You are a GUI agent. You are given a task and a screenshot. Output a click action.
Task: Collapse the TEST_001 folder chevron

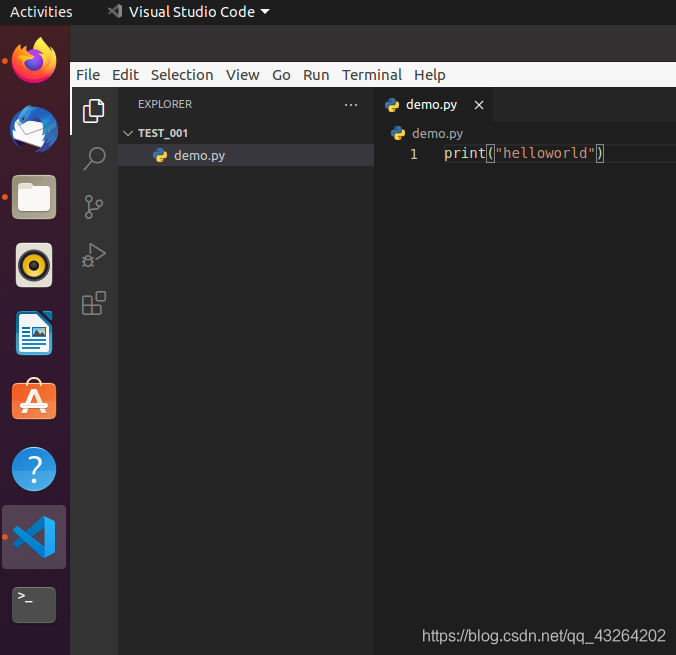(128, 133)
